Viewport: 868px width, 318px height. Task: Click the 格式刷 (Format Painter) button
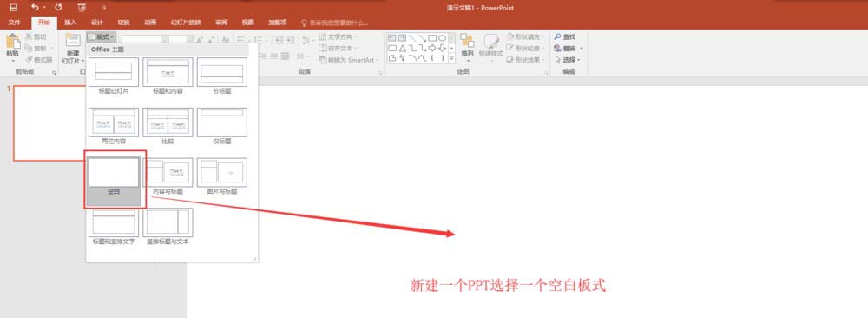click(39, 60)
